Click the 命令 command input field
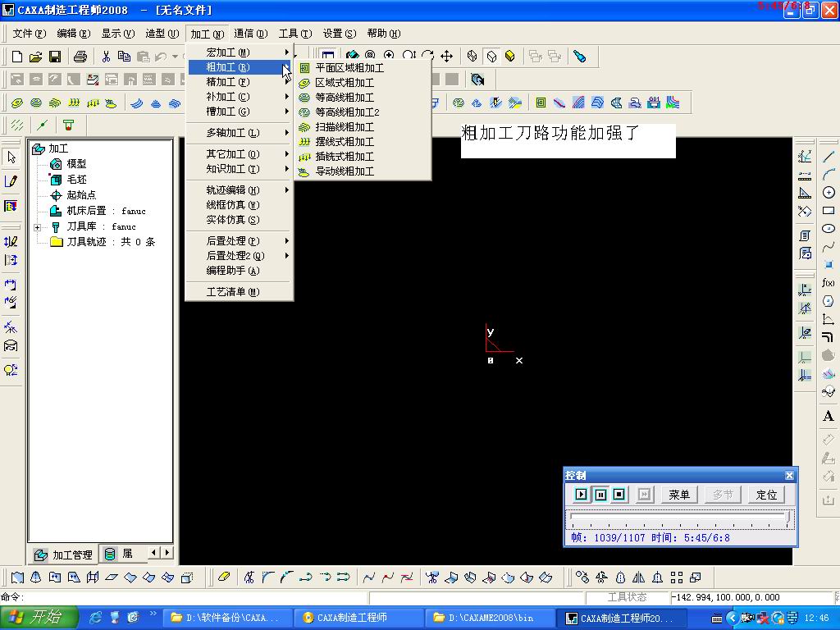The width and height of the screenshot is (840, 630). point(195,597)
